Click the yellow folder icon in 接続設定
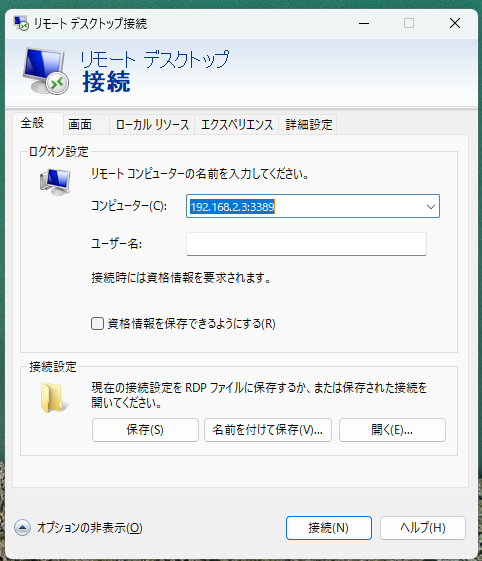Screen dimensions: 482x561 pos(52,397)
